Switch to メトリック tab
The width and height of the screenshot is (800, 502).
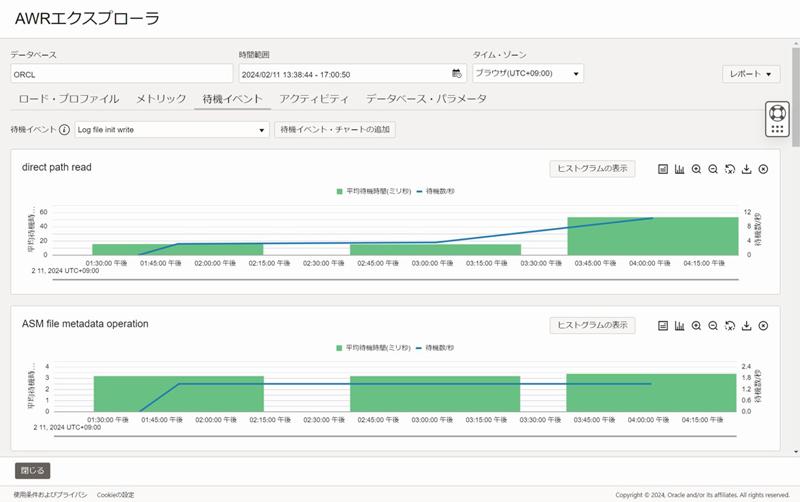pyautogui.click(x=161, y=98)
